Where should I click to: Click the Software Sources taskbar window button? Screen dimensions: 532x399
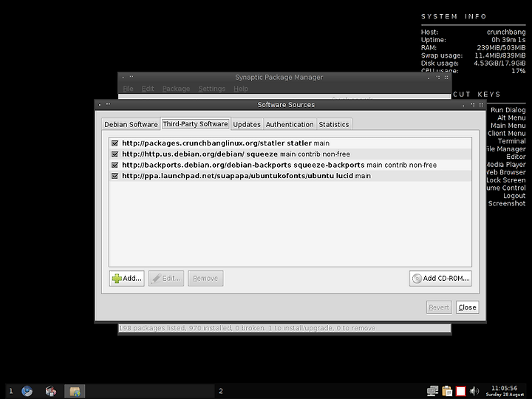(75, 391)
